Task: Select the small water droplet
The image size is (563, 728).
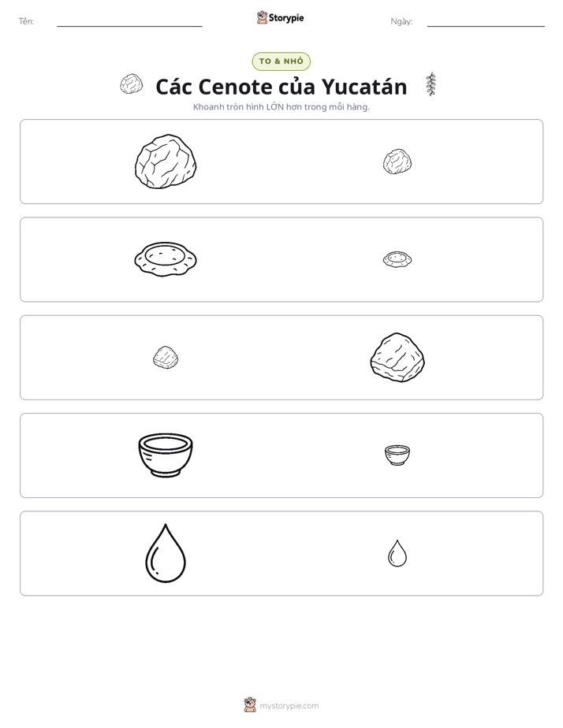Action: [397, 553]
